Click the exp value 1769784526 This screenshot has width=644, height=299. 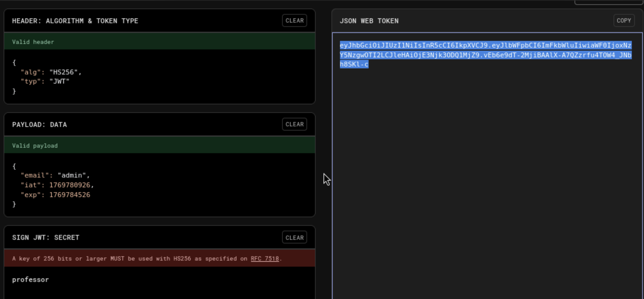(x=70, y=195)
